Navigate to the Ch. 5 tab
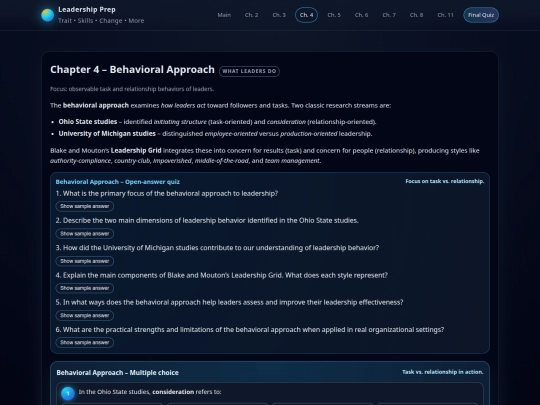Screen dimensions: 540x405 (x=334, y=15)
